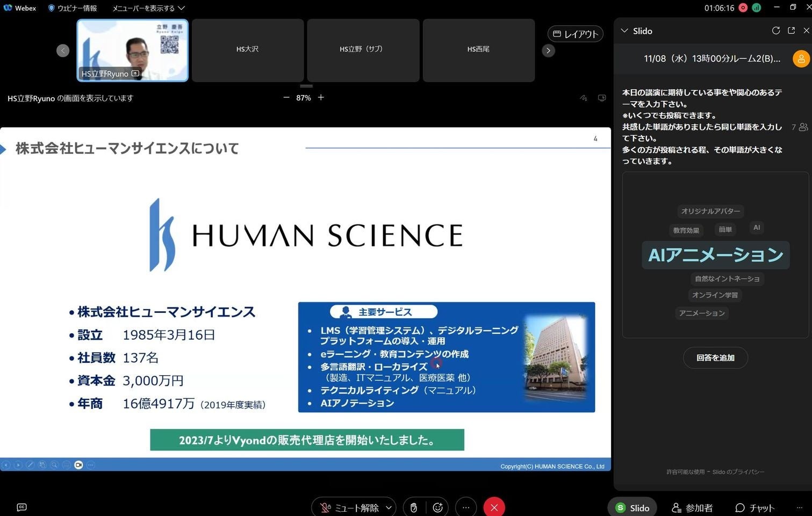
Task: Click the share indicator on HS立野Ryuno label
Action: [135, 74]
